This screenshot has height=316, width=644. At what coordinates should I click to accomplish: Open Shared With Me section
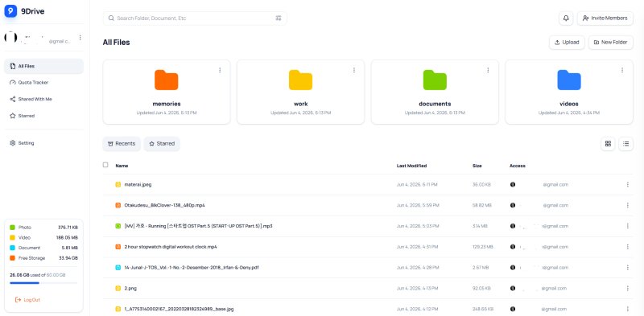point(43,100)
